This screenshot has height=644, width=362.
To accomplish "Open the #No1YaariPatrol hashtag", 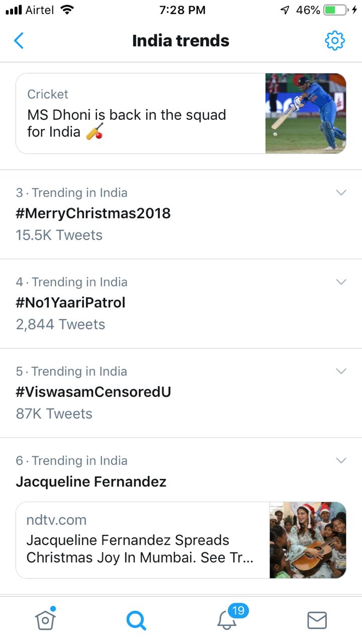I will pyautogui.click(x=70, y=302).
